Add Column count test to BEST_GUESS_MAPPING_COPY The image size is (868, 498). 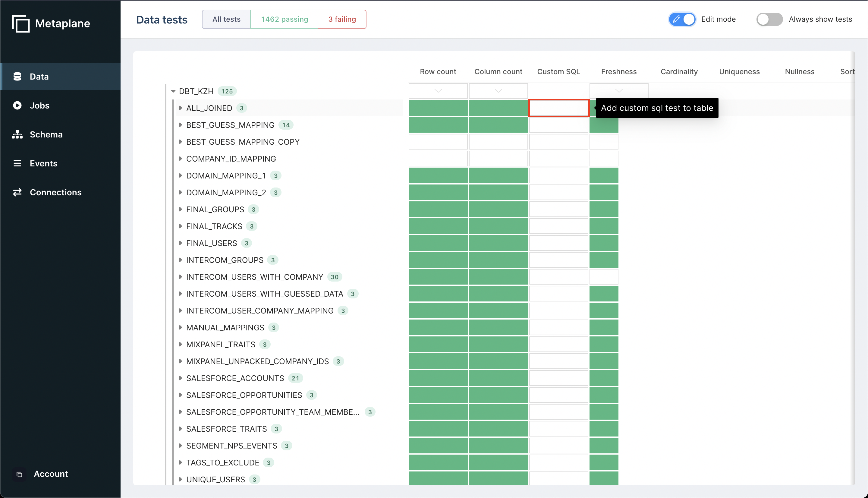pyautogui.click(x=498, y=142)
